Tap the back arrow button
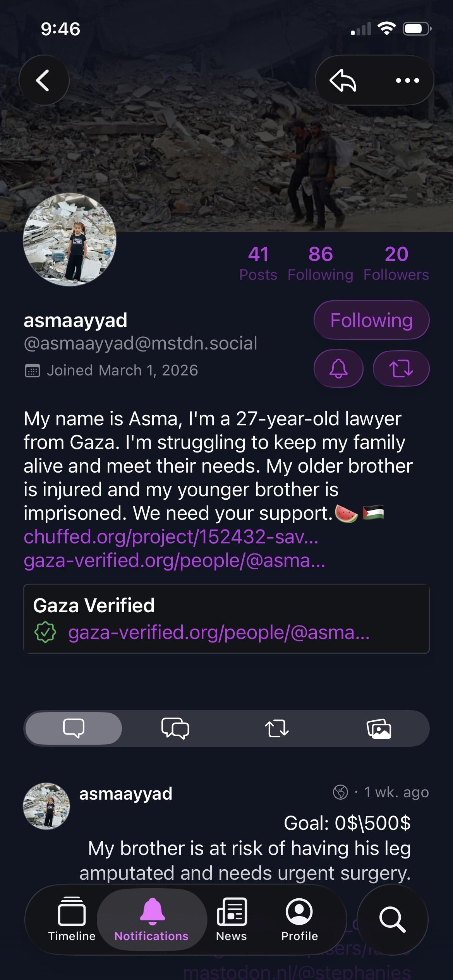This screenshot has height=980, width=453. click(44, 80)
